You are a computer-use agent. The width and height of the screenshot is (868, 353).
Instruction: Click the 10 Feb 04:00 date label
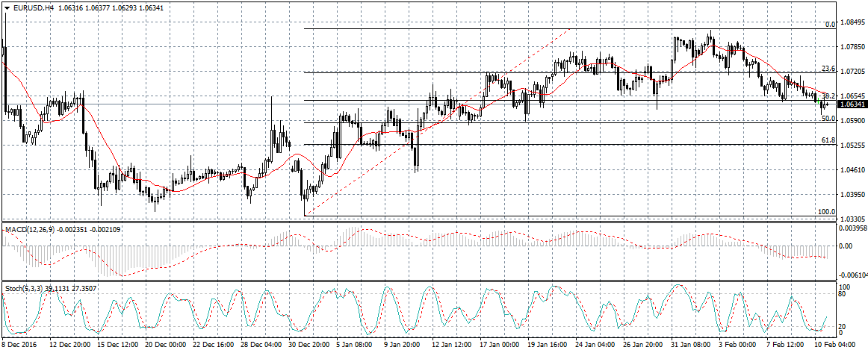(x=835, y=346)
